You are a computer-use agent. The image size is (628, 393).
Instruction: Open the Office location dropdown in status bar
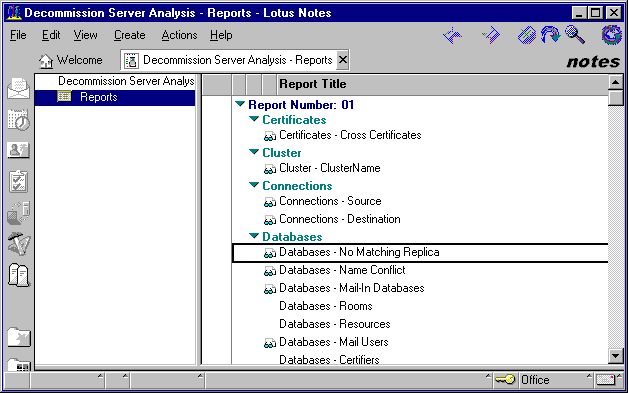click(x=556, y=379)
